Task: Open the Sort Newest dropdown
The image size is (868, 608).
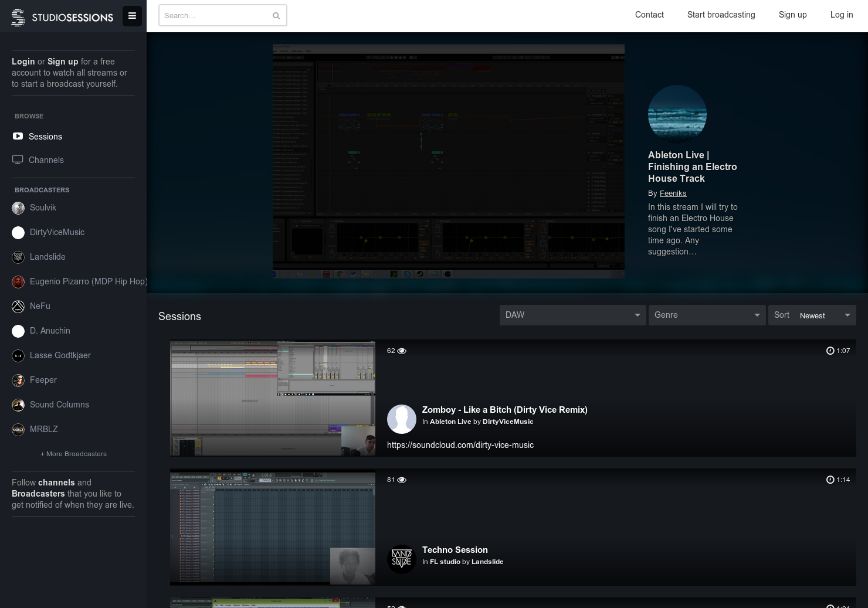Action: [812, 315]
